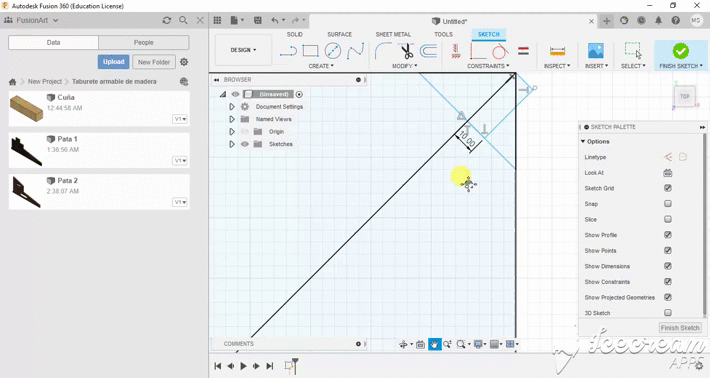The width and height of the screenshot is (710, 378).
Task: Toggle the 3D Sketch checkbox
Action: point(668,312)
